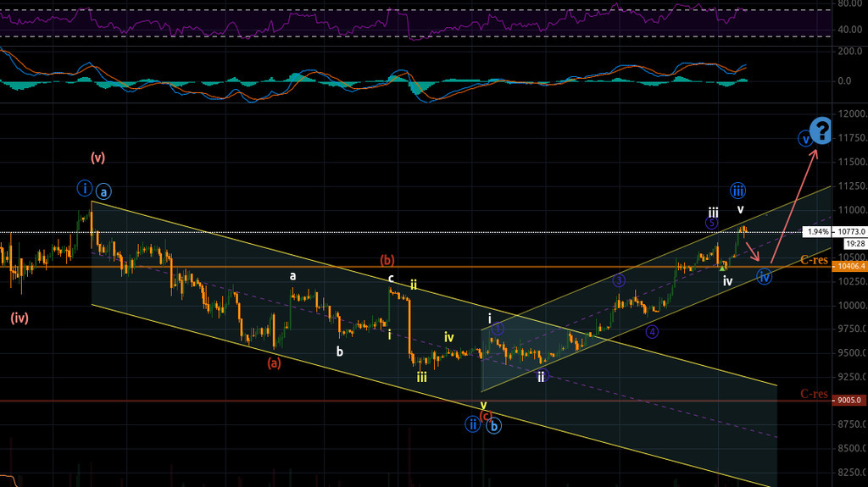868x487 pixels.
Task: Click the orange (b) wave label
Action: point(387,260)
